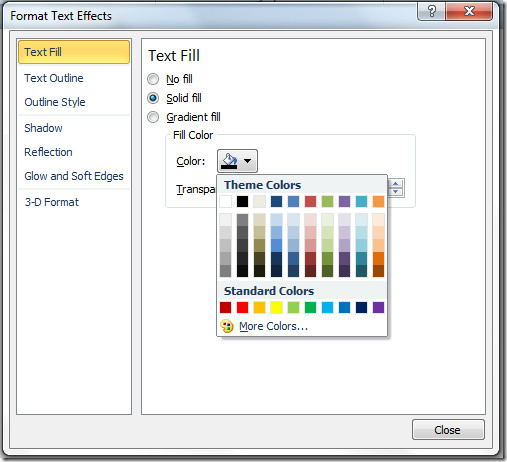
Task: Click the Close button
Action: [448, 430]
